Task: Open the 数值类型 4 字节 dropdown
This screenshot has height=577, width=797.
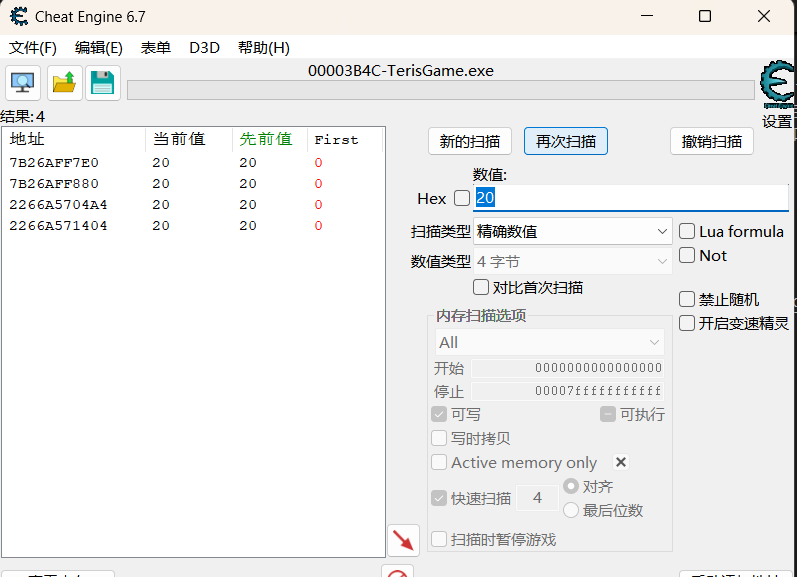Action: coord(573,262)
